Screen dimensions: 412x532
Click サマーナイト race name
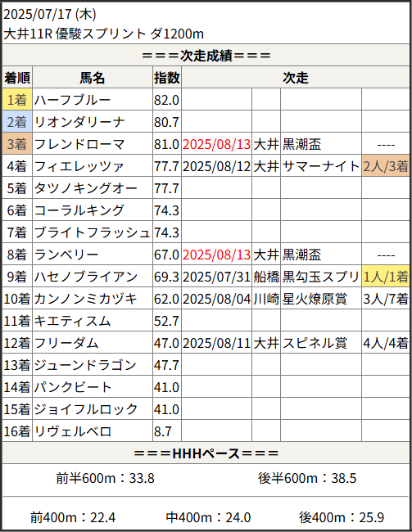tap(320, 166)
